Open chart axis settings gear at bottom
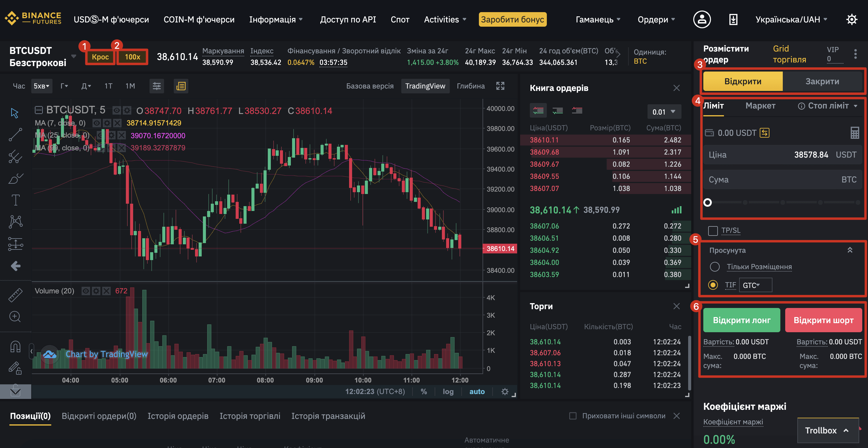Image resolution: width=868 pixels, height=448 pixels. coord(504,391)
